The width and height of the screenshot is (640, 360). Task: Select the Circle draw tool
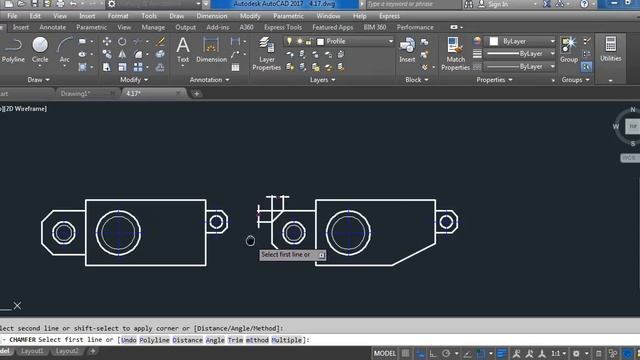point(40,49)
